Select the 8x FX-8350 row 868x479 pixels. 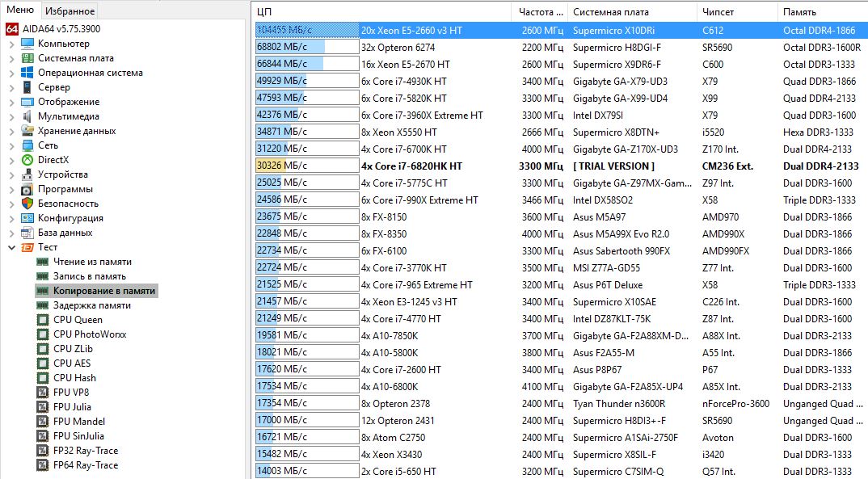pyautogui.click(x=560, y=234)
